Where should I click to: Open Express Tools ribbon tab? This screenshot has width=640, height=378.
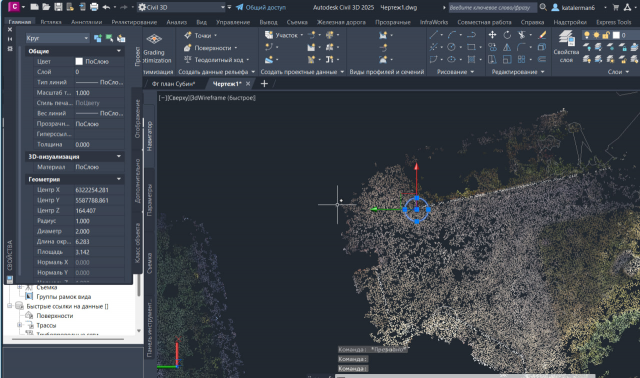pyautogui.click(x=613, y=22)
